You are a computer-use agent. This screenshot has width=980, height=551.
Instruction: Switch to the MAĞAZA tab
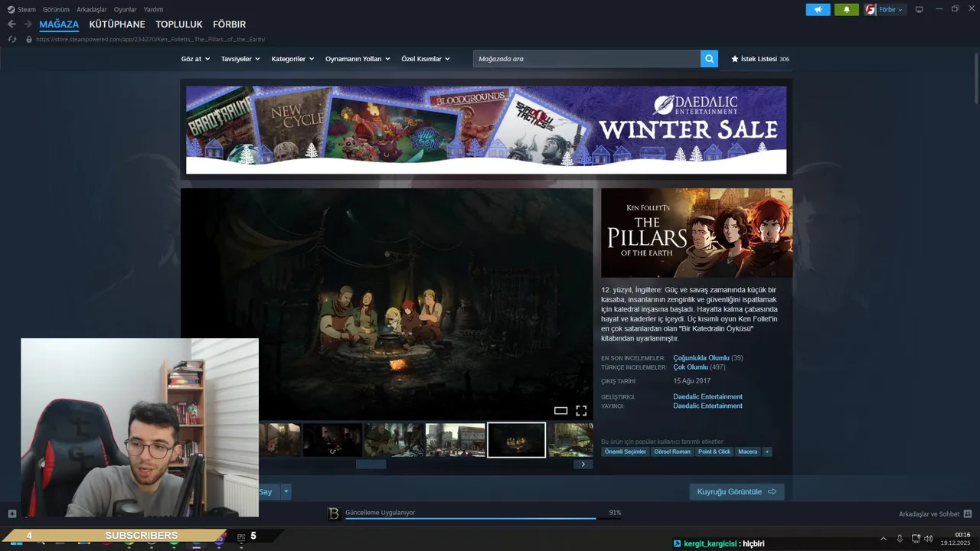(59, 24)
